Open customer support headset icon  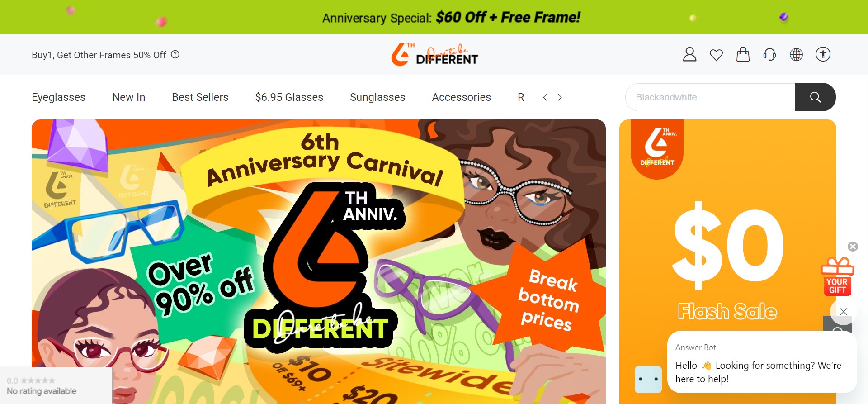tap(769, 55)
